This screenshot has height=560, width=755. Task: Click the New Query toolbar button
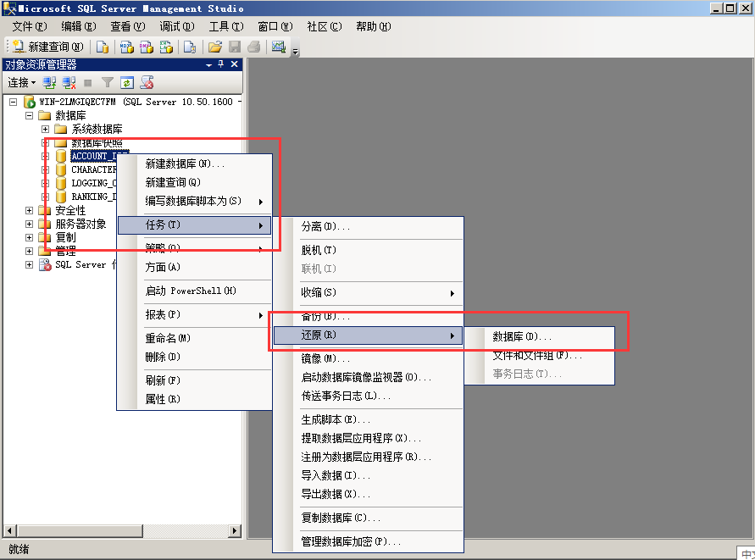pyautogui.click(x=48, y=47)
